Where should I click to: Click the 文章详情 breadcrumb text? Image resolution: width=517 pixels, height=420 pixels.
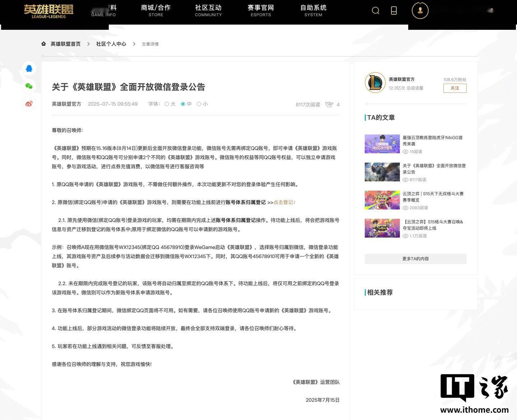click(x=150, y=44)
